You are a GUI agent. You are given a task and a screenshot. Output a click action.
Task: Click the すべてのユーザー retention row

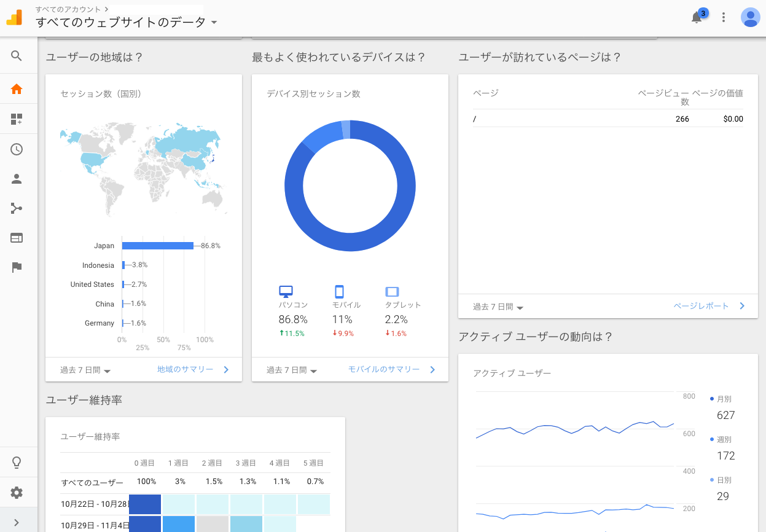pos(195,482)
